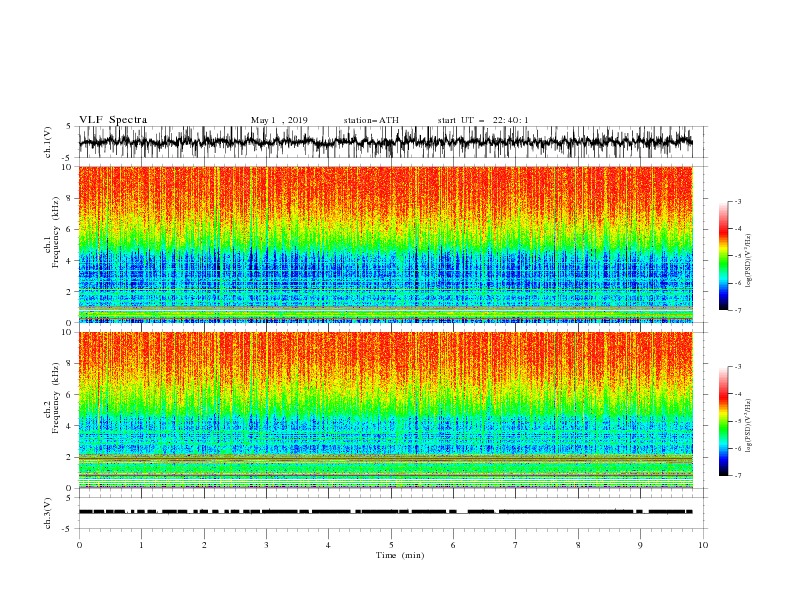Viewport: 792px width, 612px height.
Task: Click the "station=ATH" header label
Action: (371, 120)
